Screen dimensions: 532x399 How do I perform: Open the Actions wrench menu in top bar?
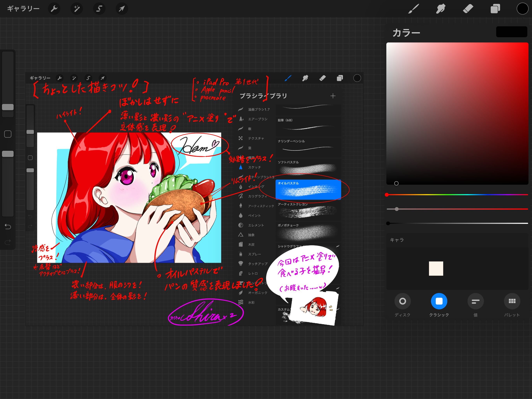pos(54,9)
